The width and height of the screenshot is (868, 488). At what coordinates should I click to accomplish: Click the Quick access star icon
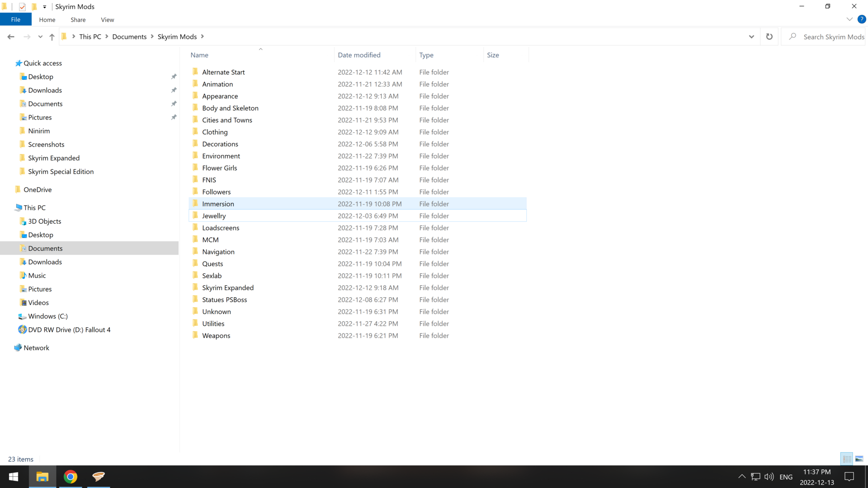tap(19, 63)
